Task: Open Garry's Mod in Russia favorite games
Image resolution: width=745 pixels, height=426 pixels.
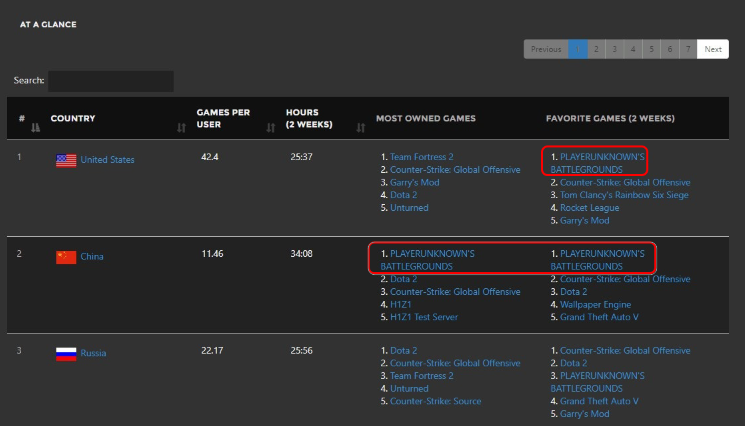Action: [x=584, y=414]
